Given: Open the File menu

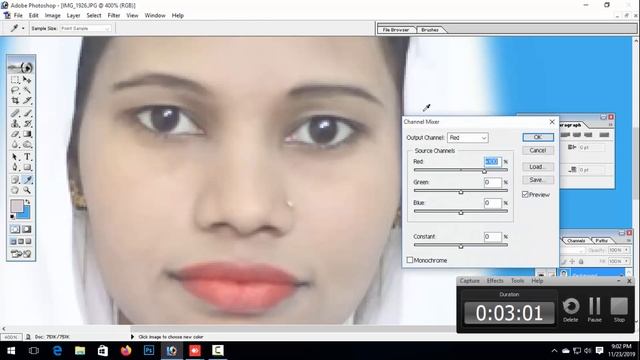Looking at the screenshot, I should pyautogui.click(x=18, y=16).
